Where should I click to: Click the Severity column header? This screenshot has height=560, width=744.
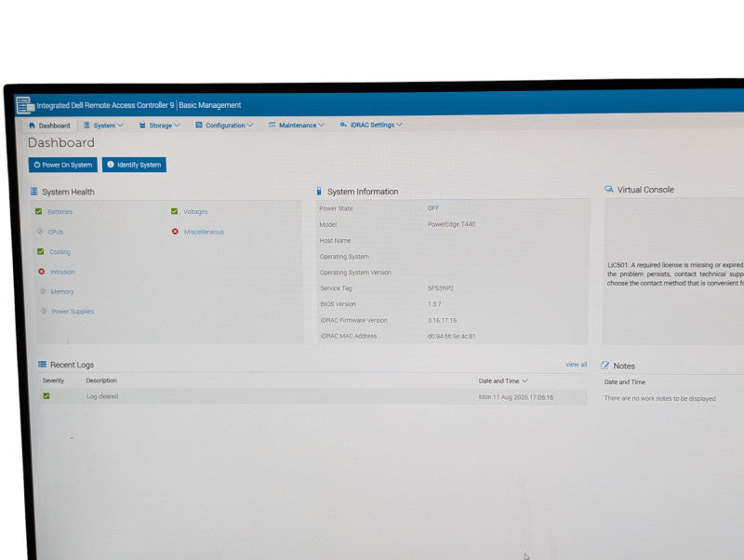click(x=53, y=380)
